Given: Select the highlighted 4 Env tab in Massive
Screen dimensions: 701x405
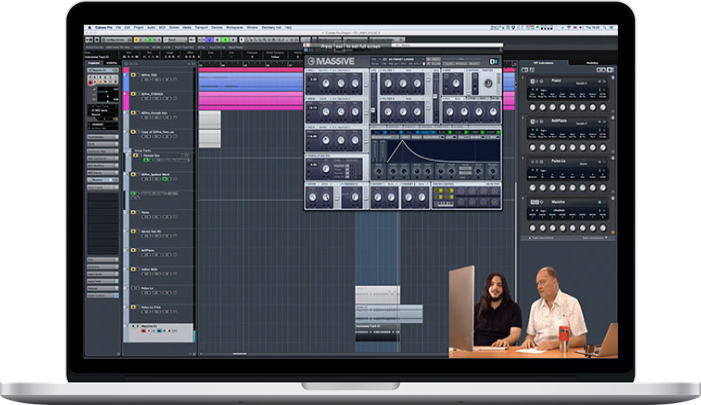Looking at the screenshot, I should (425, 132).
